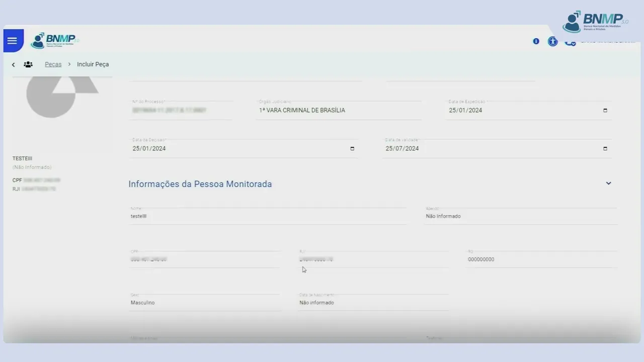Image resolution: width=644 pixels, height=362 pixels.
Task: Click the Data de Expedição date field
Action: 528,110
